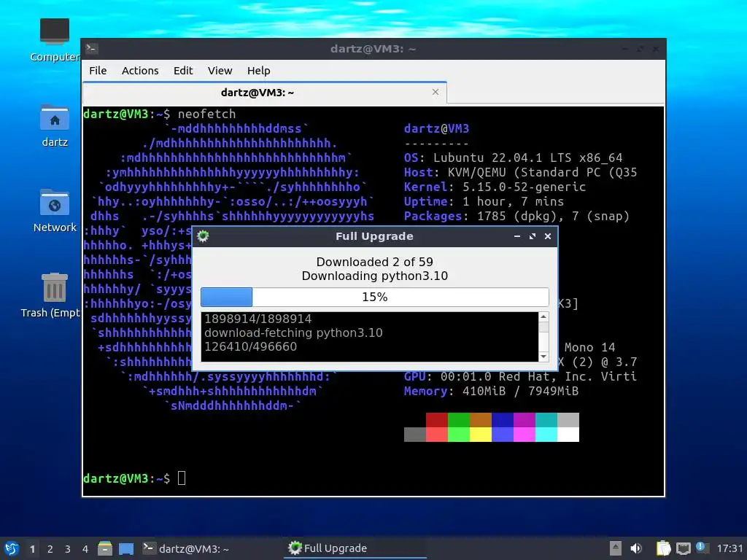This screenshot has height=560, width=747.
Task: Click the 'OS: Lubuntu 22.04.1 LTS' line
Action: point(513,157)
